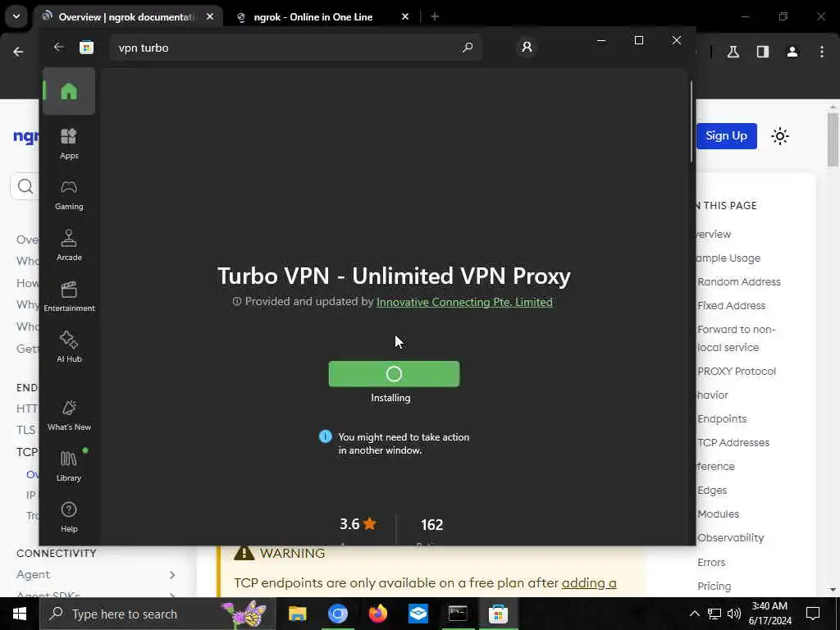Image resolution: width=840 pixels, height=630 pixels.
Task: Click Sign Up on ngrok page
Action: tap(727, 136)
